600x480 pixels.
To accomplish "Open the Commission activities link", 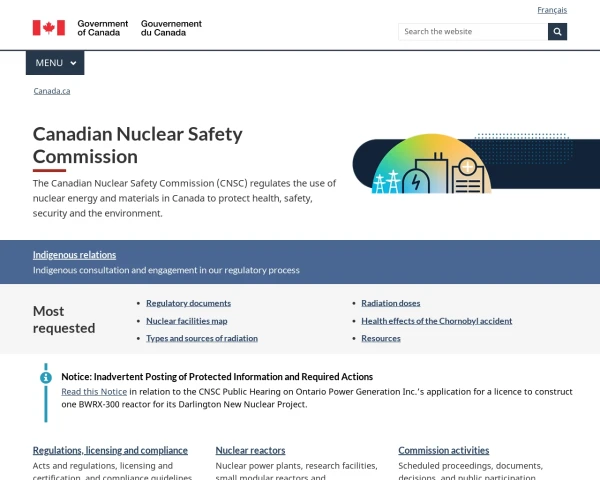I will click(x=443, y=450).
